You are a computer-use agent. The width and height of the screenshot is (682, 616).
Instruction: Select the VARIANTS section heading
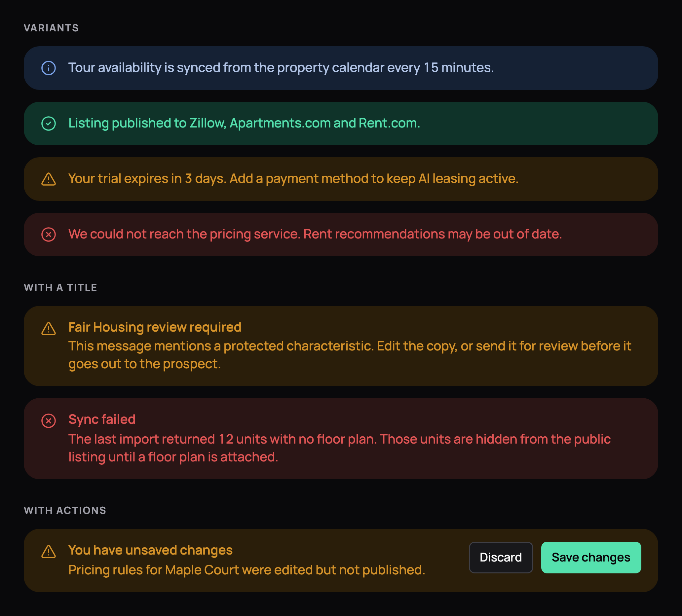[x=52, y=28]
